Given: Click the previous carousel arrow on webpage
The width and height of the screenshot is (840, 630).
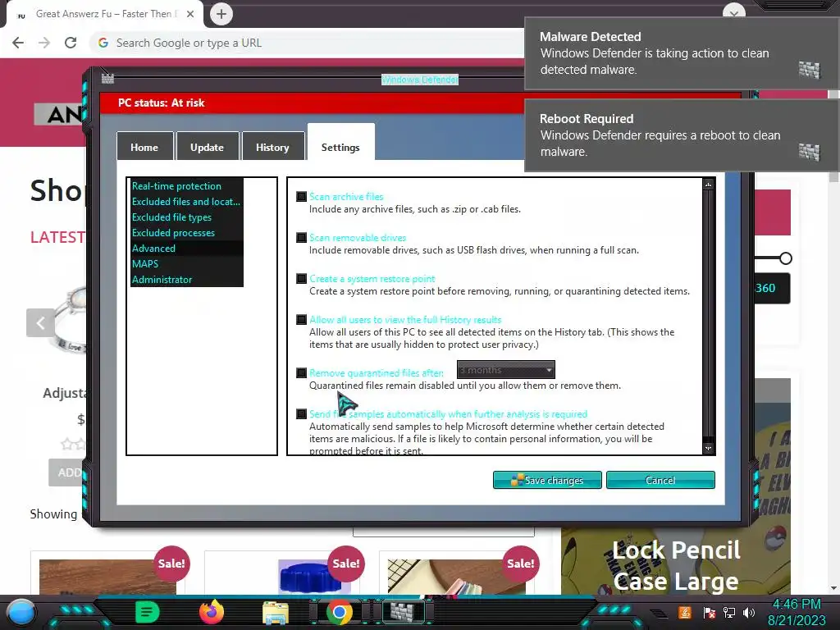Looking at the screenshot, I should 40,323.
